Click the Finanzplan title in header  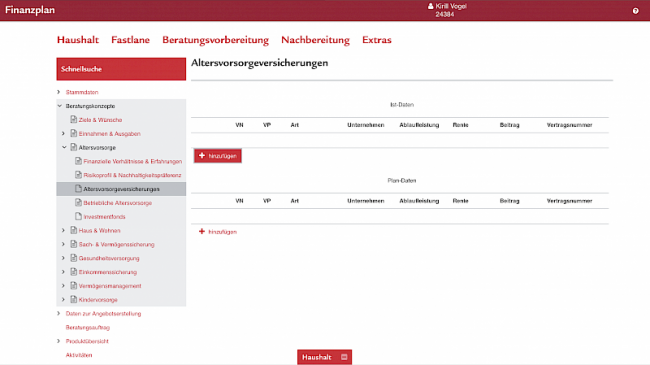pos(30,10)
